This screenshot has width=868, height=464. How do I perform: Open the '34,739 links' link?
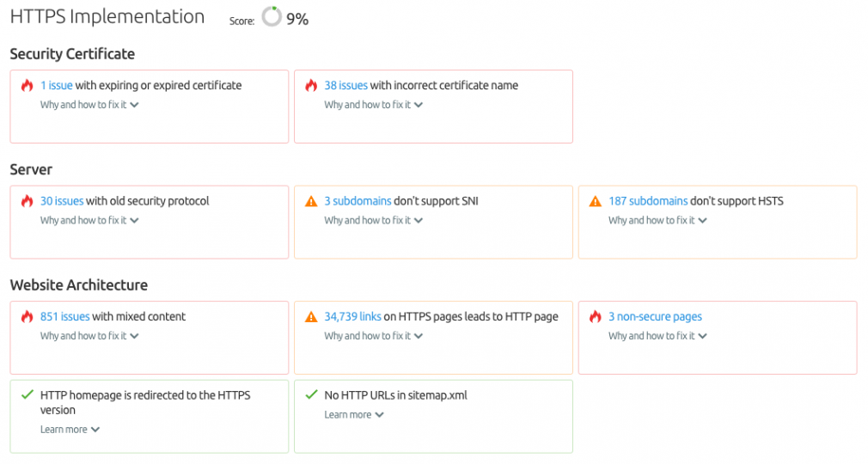(352, 317)
